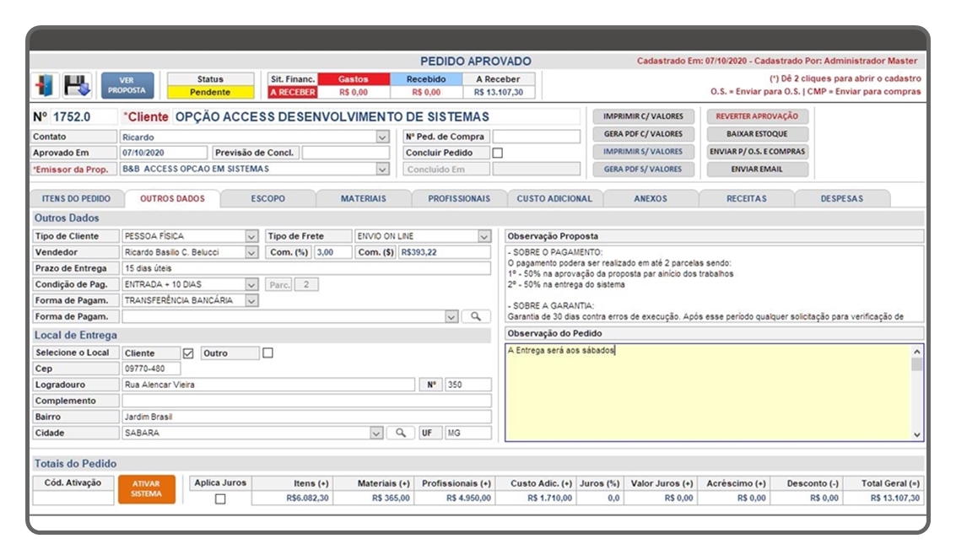This screenshot has height=560, width=956.
Task: Switch to the Itens do Pedido tab
Action: (x=76, y=199)
